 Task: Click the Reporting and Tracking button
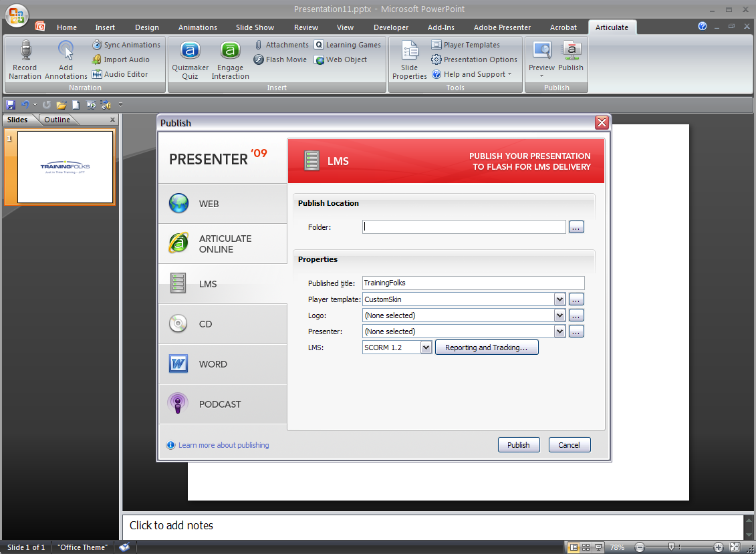pos(487,347)
